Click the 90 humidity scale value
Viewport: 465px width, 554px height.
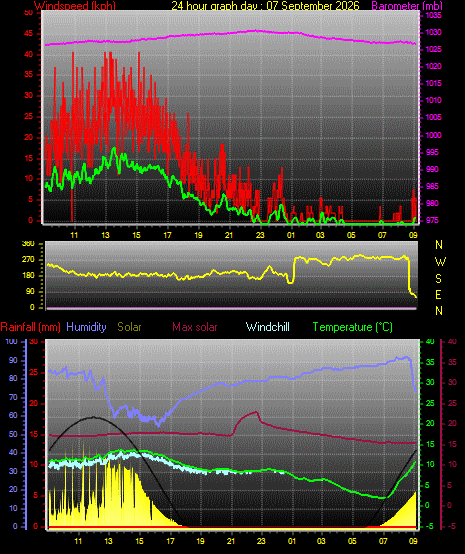[x=13, y=361]
